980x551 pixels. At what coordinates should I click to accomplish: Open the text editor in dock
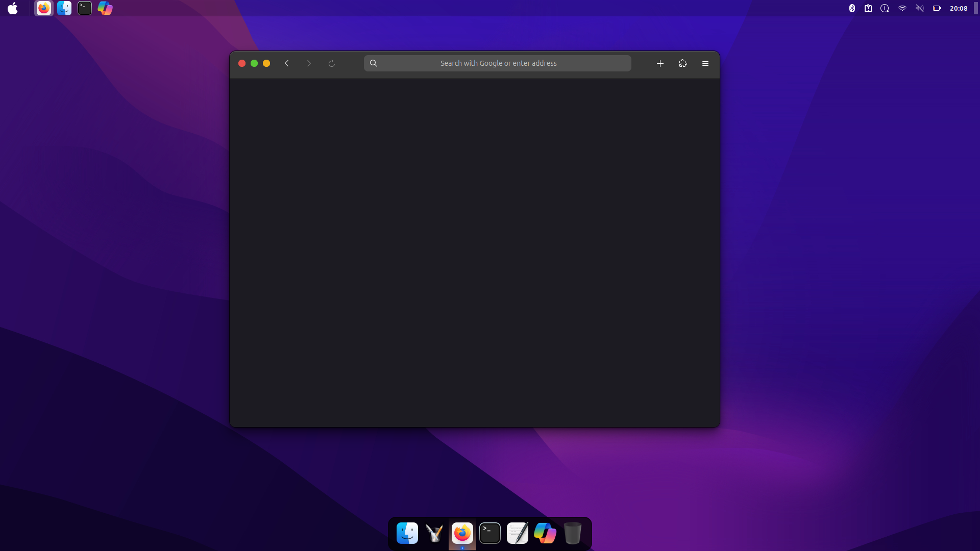click(x=518, y=533)
